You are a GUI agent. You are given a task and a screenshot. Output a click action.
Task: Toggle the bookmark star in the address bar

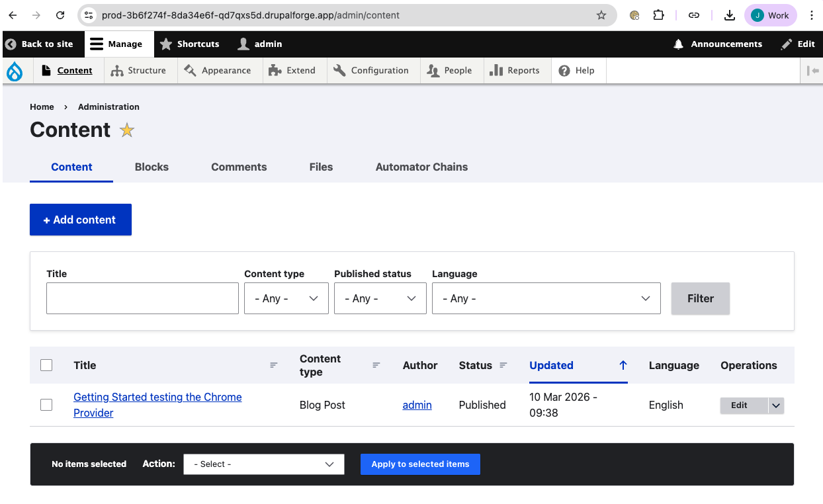pos(600,15)
